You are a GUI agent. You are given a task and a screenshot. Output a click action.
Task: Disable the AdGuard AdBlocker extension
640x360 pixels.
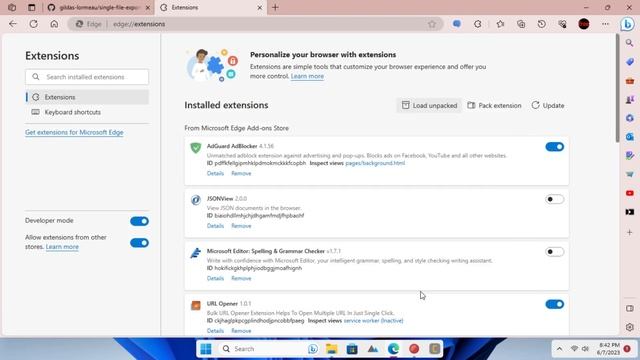click(554, 147)
